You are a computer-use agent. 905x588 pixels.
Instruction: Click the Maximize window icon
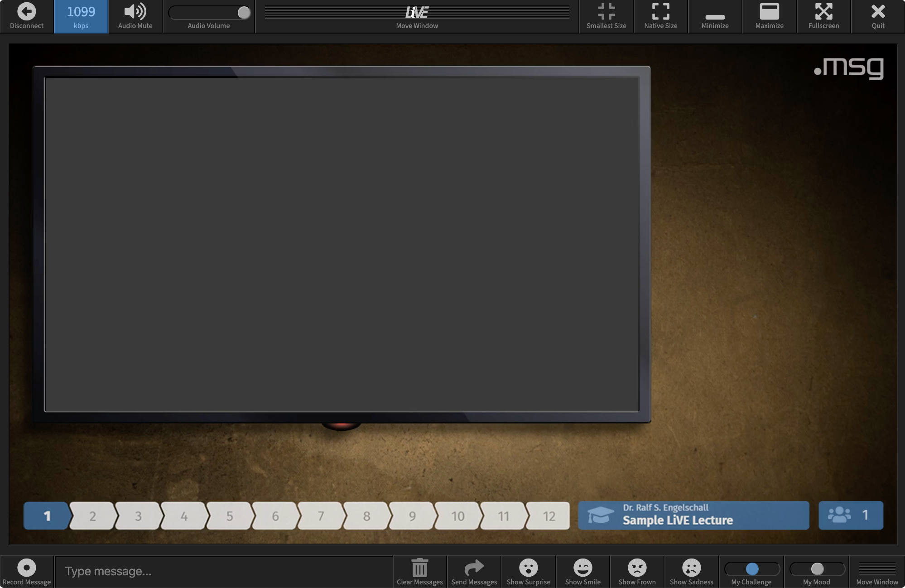769,12
